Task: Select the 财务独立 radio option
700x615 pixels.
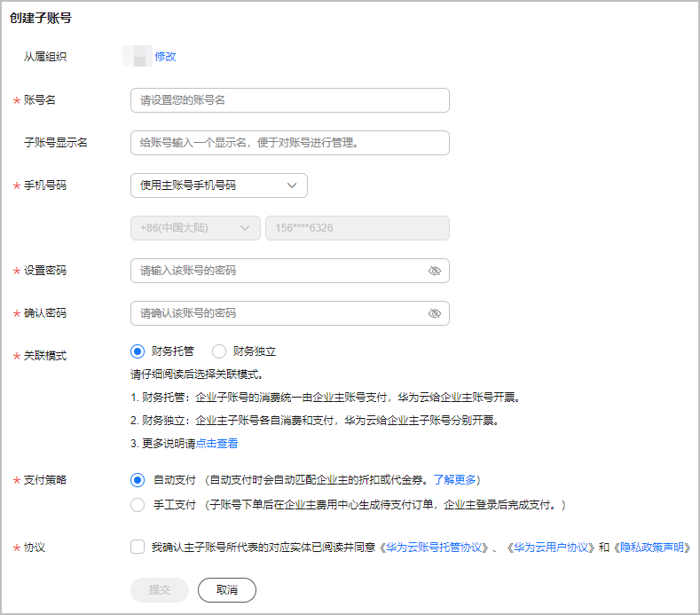Action: point(219,351)
